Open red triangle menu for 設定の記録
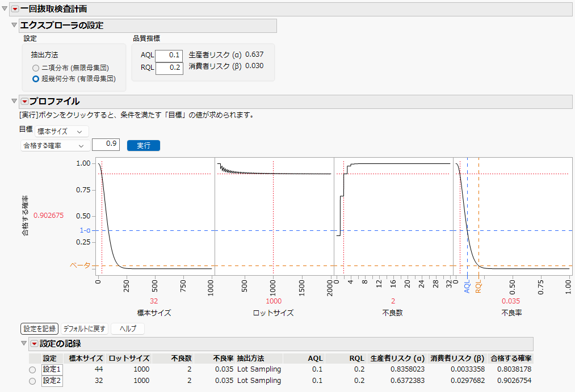 pyautogui.click(x=34, y=344)
